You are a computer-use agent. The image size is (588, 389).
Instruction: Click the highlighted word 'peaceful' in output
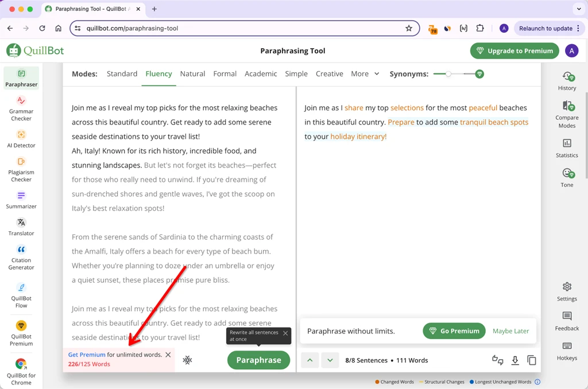click(x=483, y=108)
